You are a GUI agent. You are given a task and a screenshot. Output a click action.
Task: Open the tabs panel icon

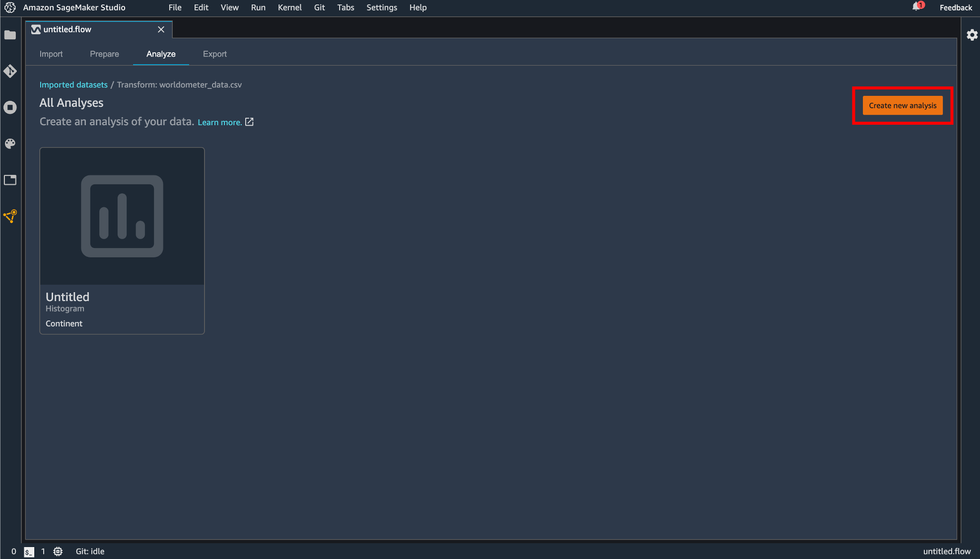pos(10,180)
